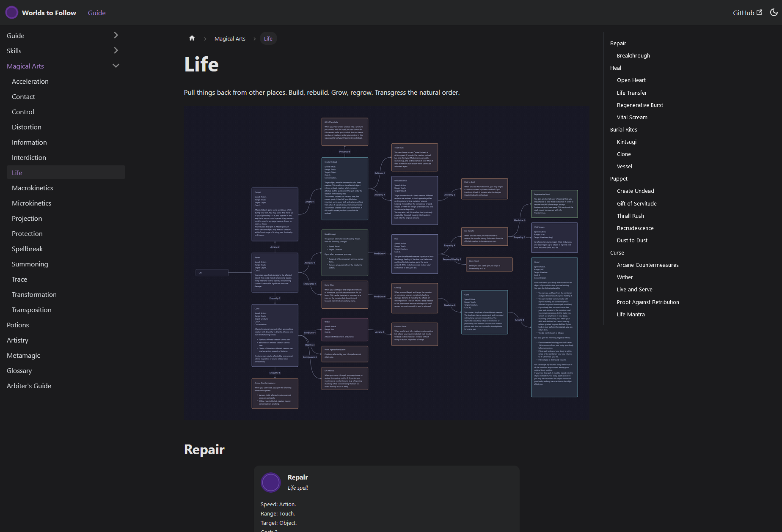Jump to Vital Scream in the table of contents
782x532 pixels.
tap(632, 117)
